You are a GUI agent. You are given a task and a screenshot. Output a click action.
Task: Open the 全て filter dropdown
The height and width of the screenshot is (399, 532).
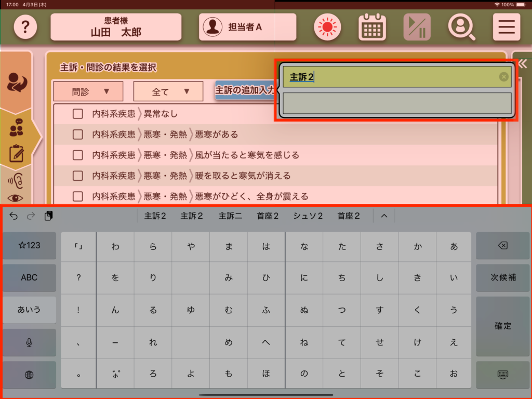click(x=168, y=91)
